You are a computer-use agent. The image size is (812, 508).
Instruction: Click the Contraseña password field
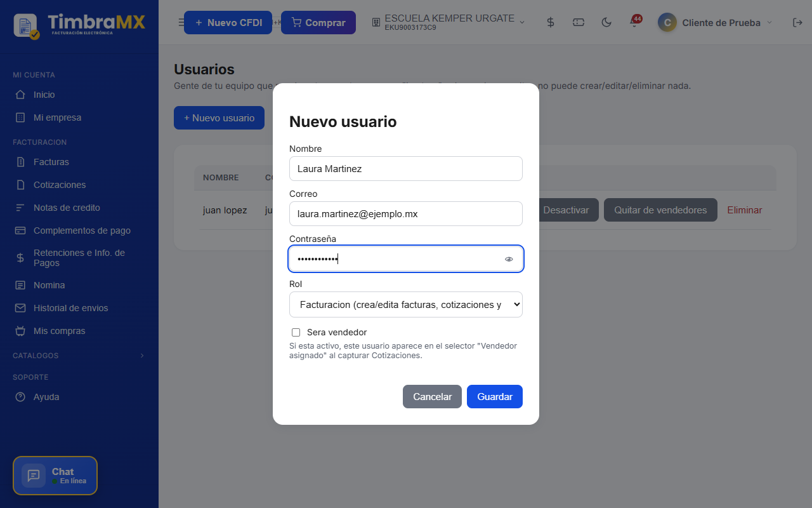pyautogui.click(x=406, y=258)
